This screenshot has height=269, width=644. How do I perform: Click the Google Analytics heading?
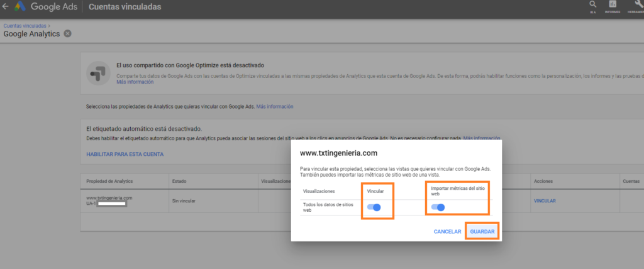pos(31,34)
